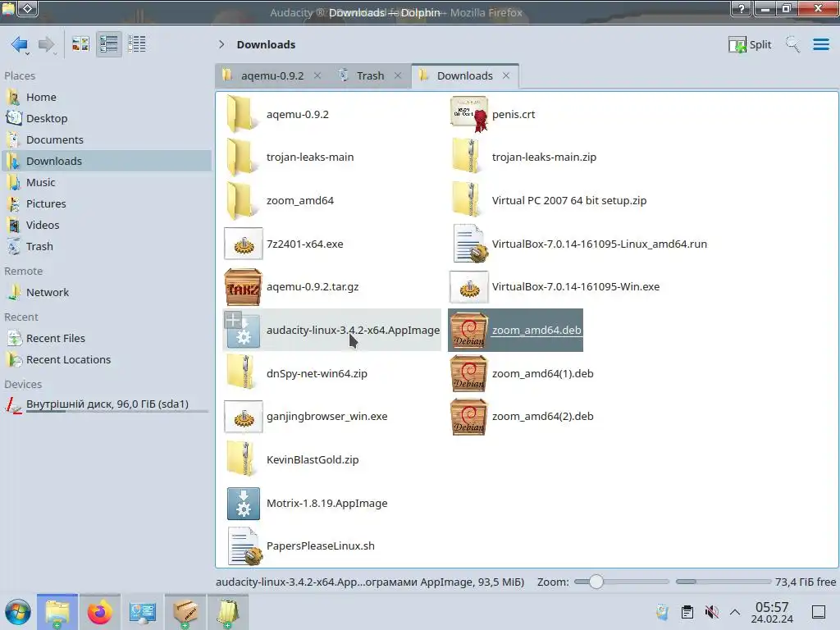Switch to the aqemu-0.9.2 tab
The image size is (840, 630).
point(272,75)
